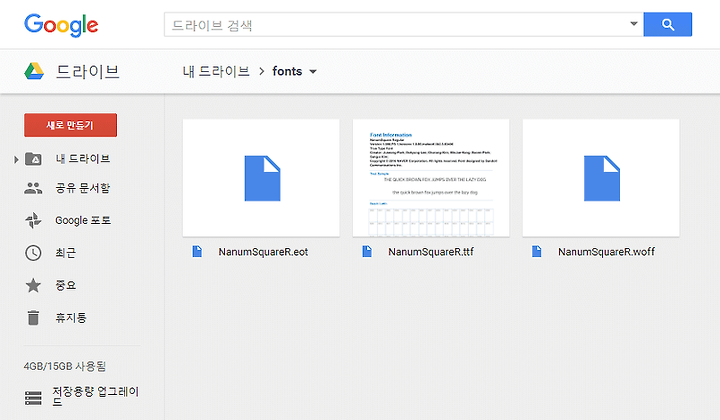Click the 휴지통 trash icon
The height and width of the screenshot is (420, 720).
[x=33, y=318]
